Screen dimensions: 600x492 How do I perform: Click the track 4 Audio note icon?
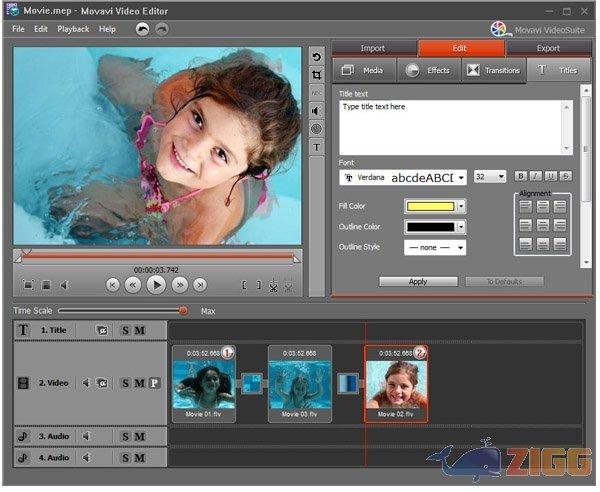pos(23,458)
